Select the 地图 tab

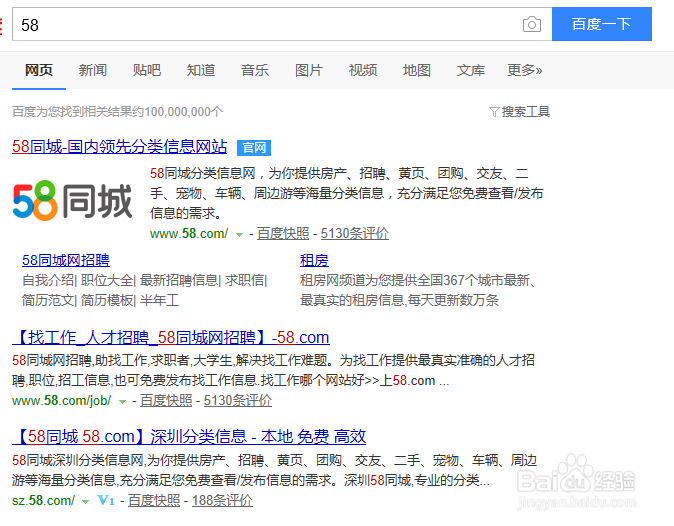click(417, 70)
